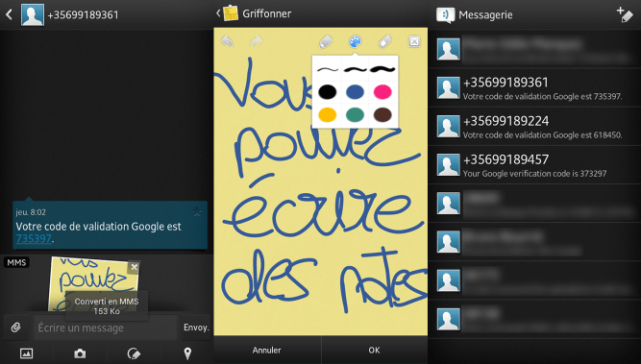
Task: Tap the MMS label
Action: (16, 262)
